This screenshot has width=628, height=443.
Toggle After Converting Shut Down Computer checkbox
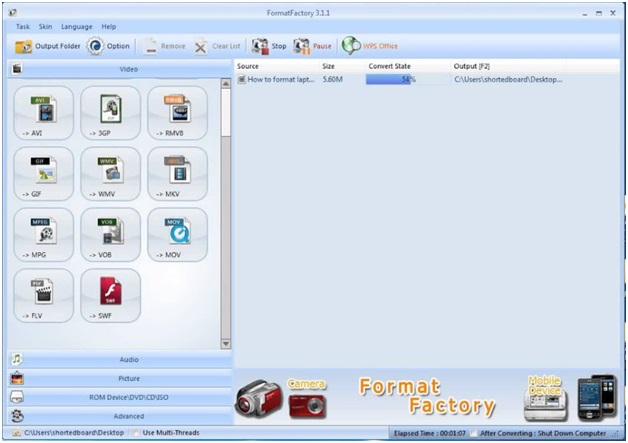(474, 433)
